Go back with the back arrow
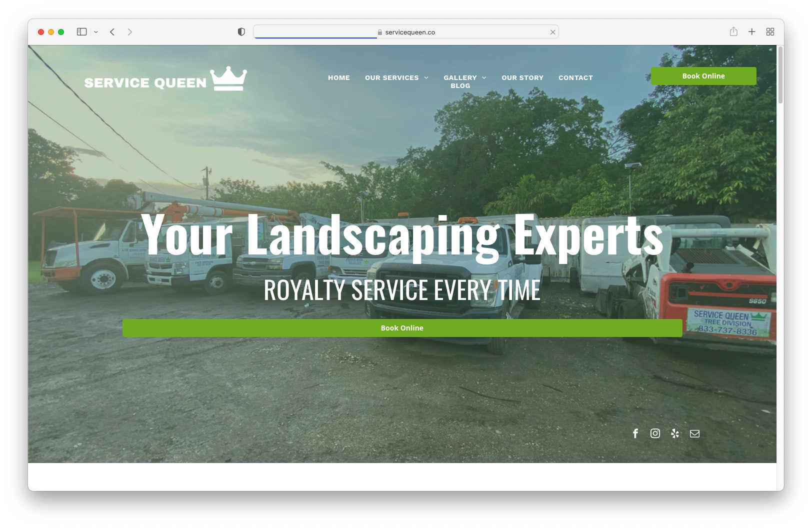 pos(112,32)
